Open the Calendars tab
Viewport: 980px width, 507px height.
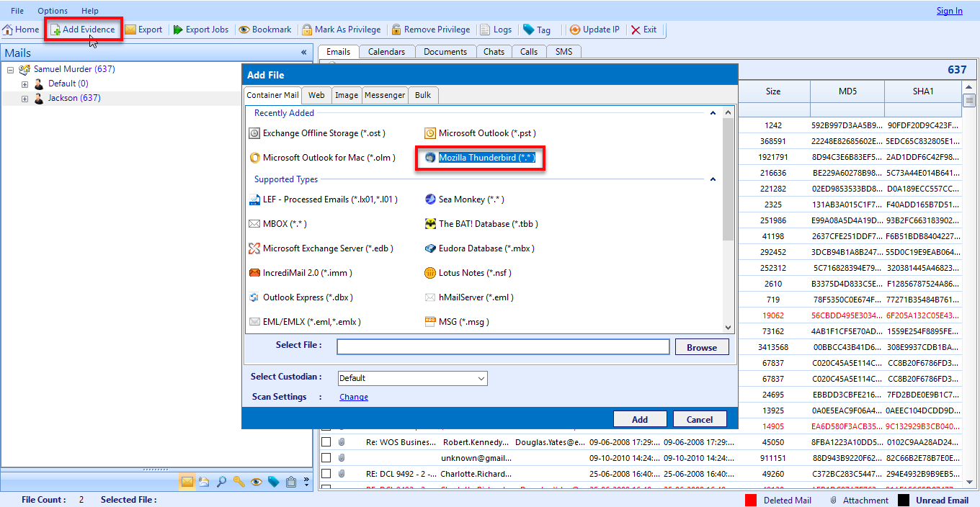point(386,52)
